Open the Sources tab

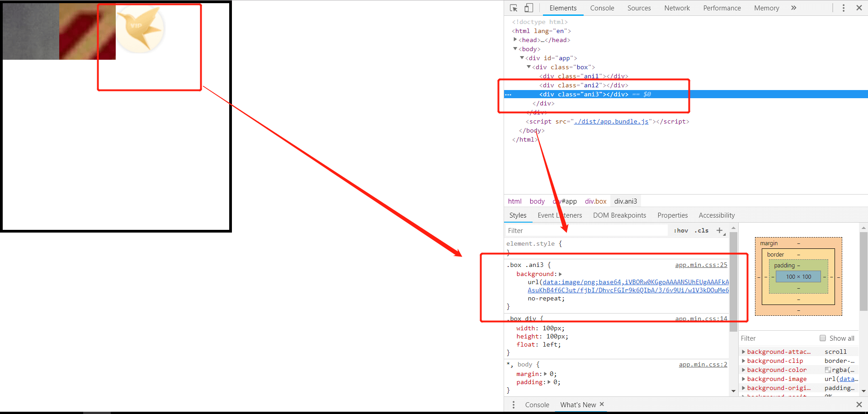639,8
